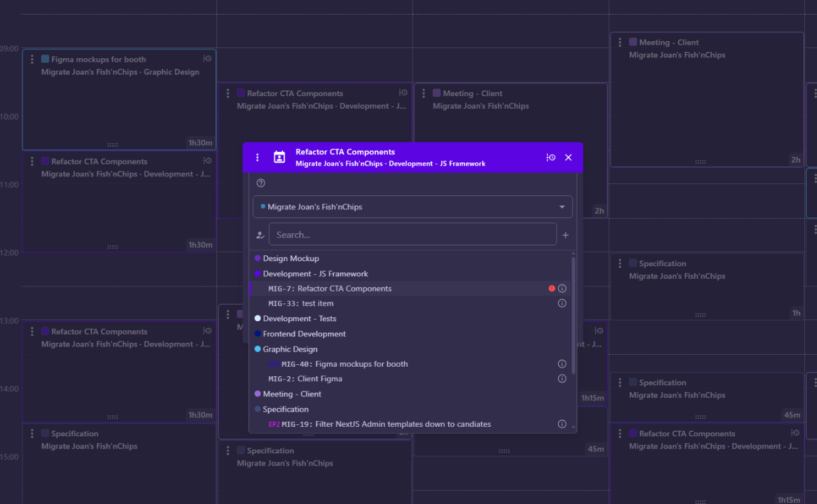Click the help question mark icon
Image resolution: width=817 pixels, height=504 pixels.
[260, 183]
